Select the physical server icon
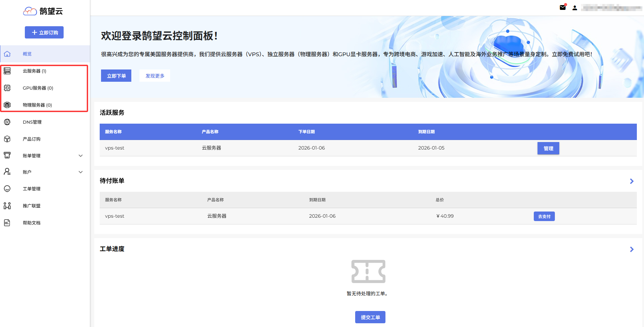Image resolution: width=644 pixels, height=327 pixels. 7,105
